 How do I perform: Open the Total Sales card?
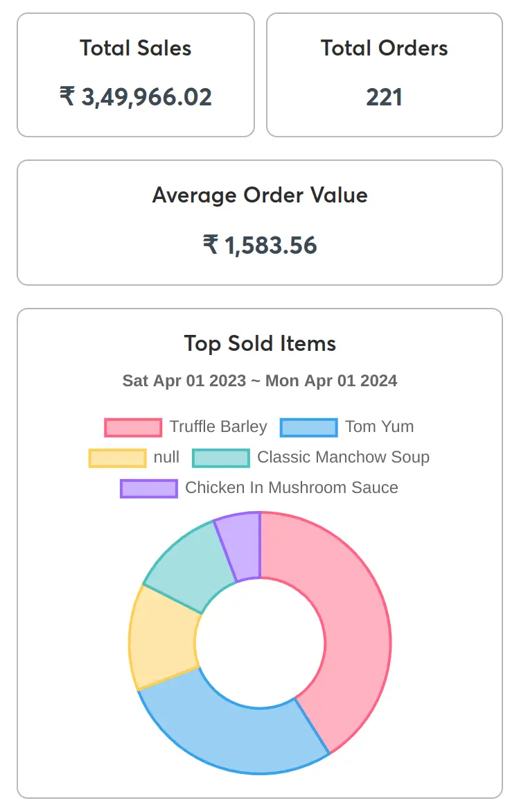136,74
